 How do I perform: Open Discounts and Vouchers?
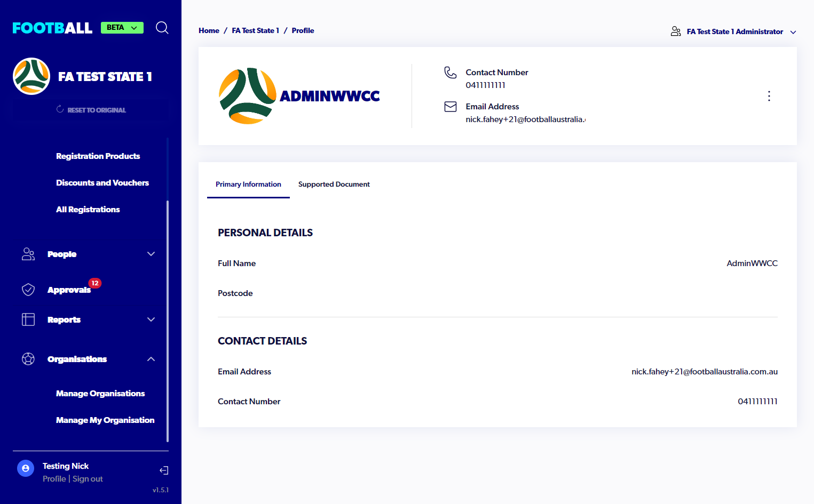coord(102,183)
